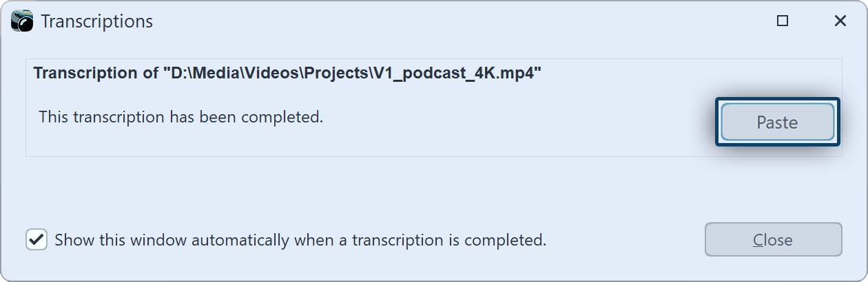Click the "transcription has been completed" message
This screenshot has height=282, width=868.
point(180,117)
